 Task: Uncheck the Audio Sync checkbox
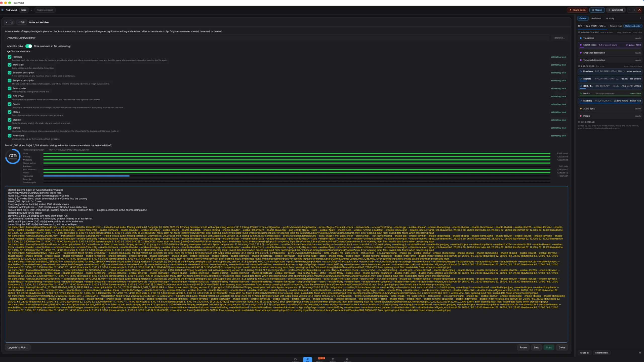(10, 136)
